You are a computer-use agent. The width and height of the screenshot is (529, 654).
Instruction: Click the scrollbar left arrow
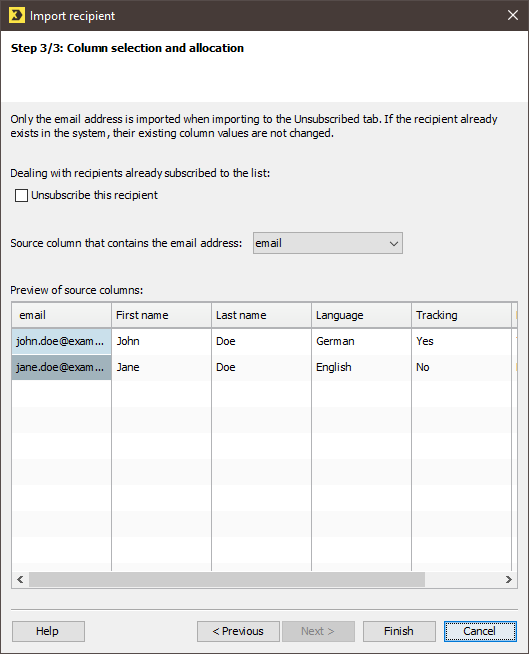pos(20,579)
